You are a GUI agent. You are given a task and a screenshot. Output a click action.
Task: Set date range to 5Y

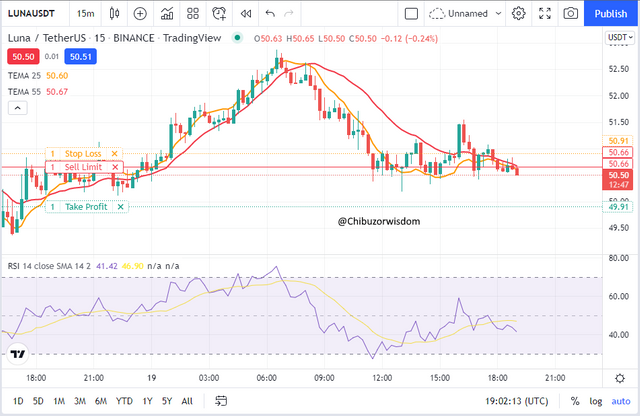167,401
